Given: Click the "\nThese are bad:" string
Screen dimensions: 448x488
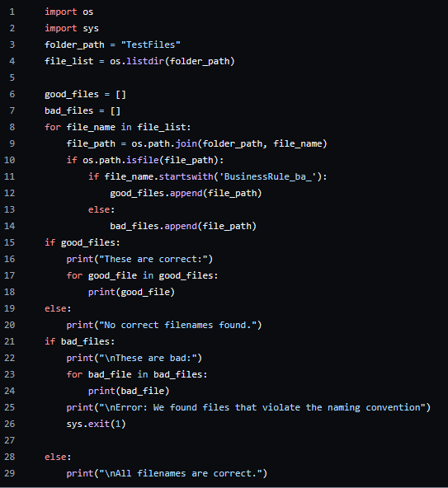Looking at the screenshot, I should 148,358.
